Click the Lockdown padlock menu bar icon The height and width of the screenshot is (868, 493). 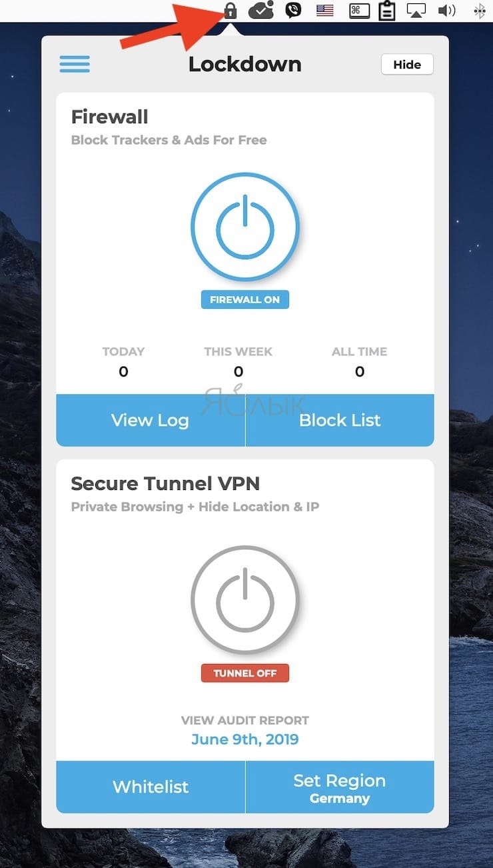230,11
